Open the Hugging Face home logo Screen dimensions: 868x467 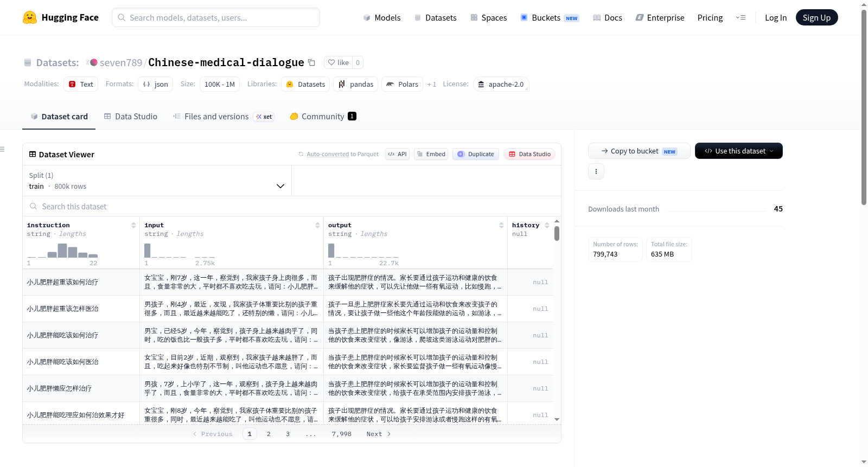[x=61, y=17]
